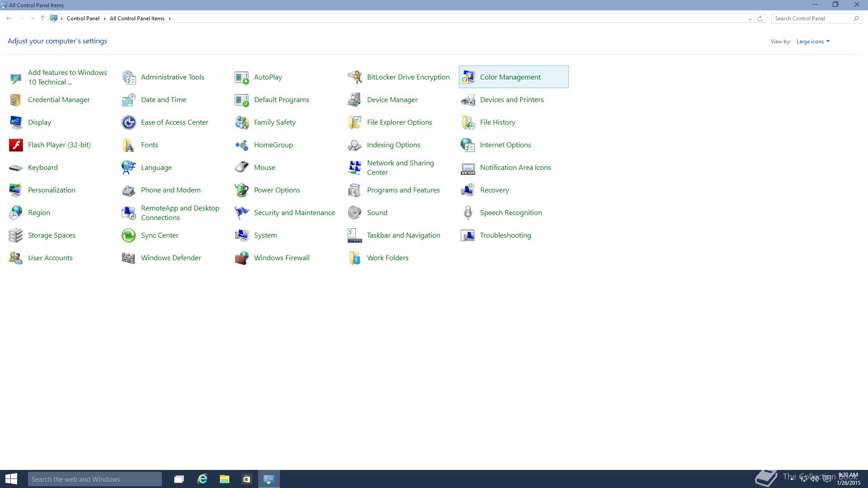The width and height of the screenshot is (868, 488).
Task: Open the Indexing Options magnifier icon
Action: click(355, 145)
